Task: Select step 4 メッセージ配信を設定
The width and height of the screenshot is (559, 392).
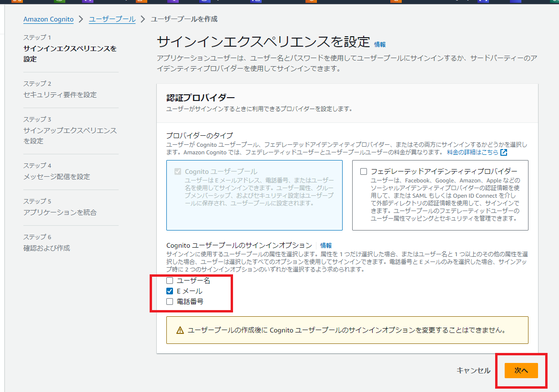Action: point(57,177)
